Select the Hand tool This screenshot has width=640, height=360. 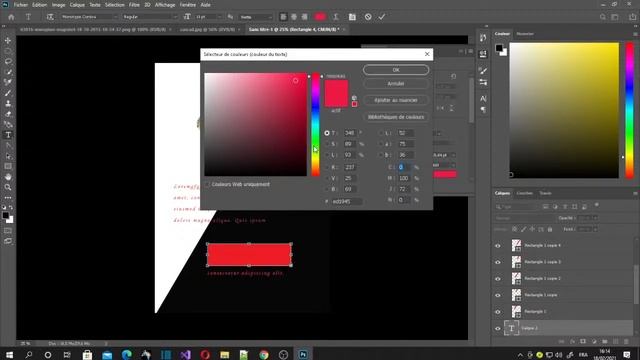(x=8, y=177)
